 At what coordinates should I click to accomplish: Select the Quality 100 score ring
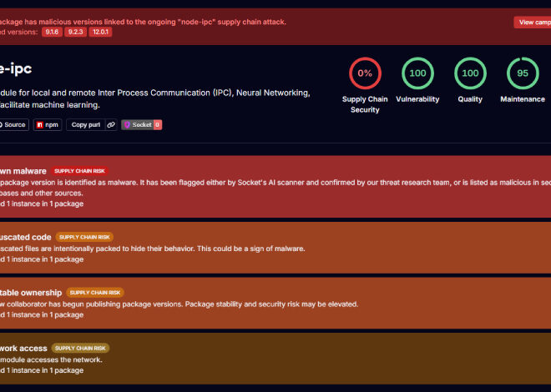(x=470, y=73)
